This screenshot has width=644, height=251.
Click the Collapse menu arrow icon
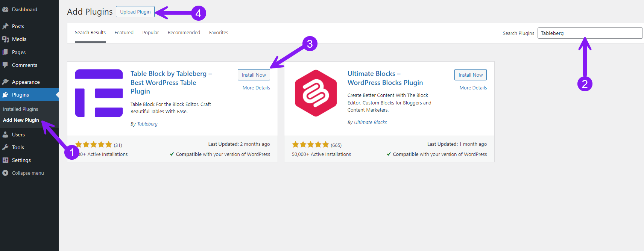point(5,173)
